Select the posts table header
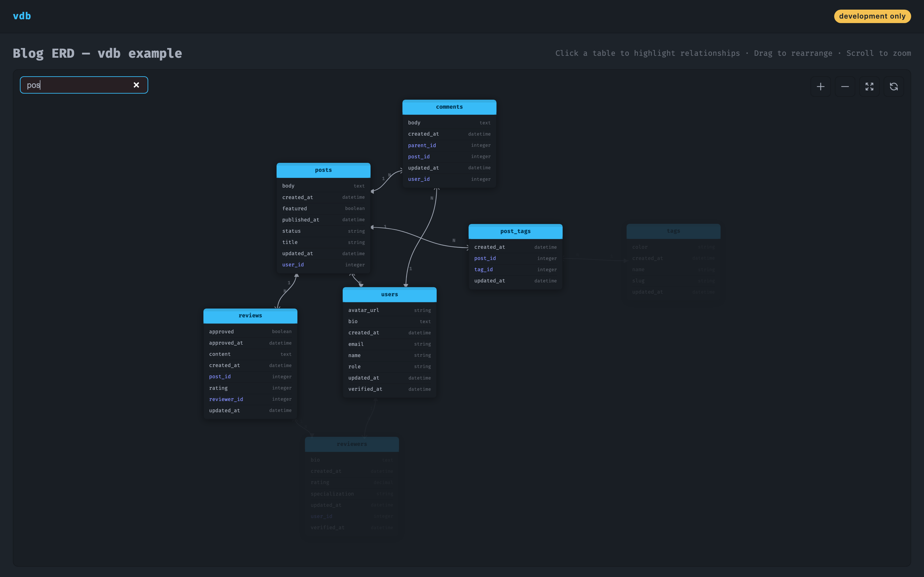 [323, 170]
